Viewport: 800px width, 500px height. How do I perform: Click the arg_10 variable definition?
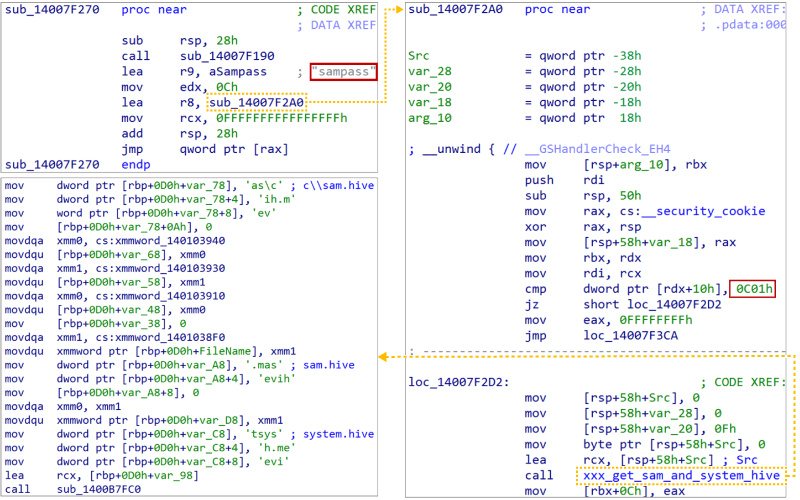tap(525, 118)
